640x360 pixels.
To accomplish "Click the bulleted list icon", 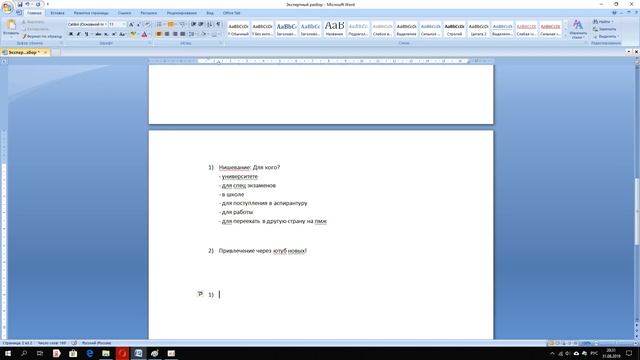I will click(159, 24).
